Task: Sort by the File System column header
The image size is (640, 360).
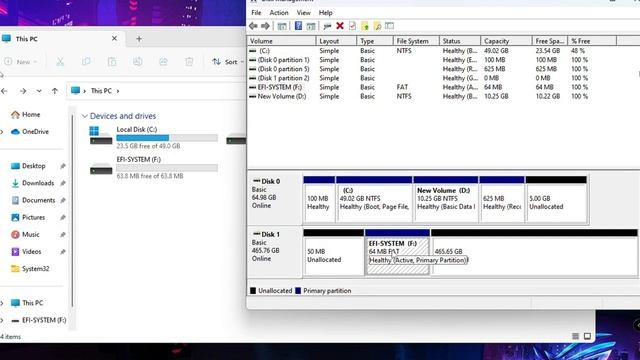Action: (x=416, y=41)
